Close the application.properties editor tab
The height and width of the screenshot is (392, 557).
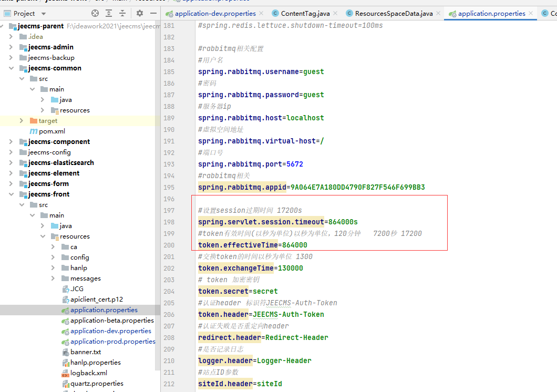(x=530, y=13)
